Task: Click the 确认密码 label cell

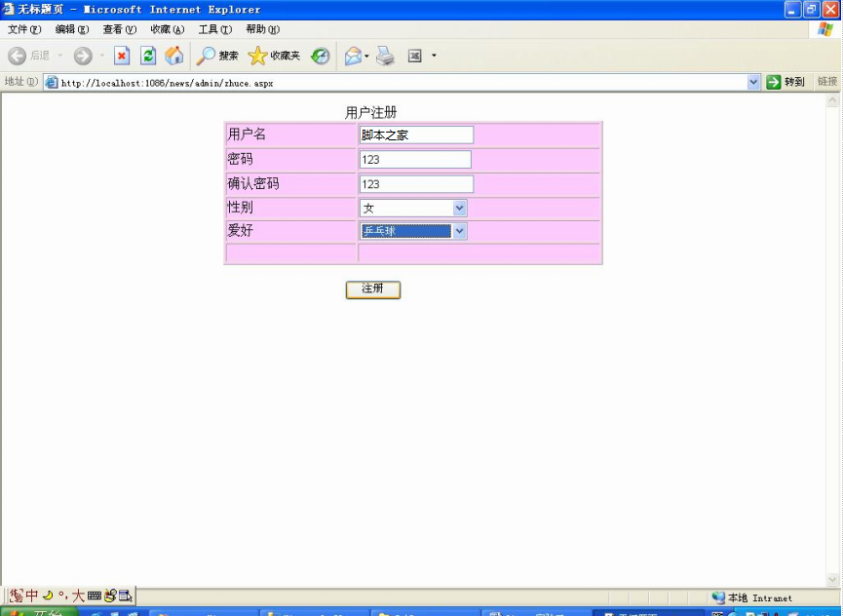Action: (290, 184)
